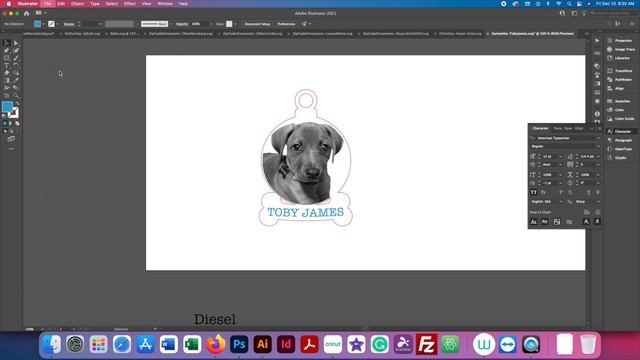Image resolution: width=640 pixels, height=360 pixels.
Task: Open Glyphs panel from dock
Action: (x=617, y=158)
